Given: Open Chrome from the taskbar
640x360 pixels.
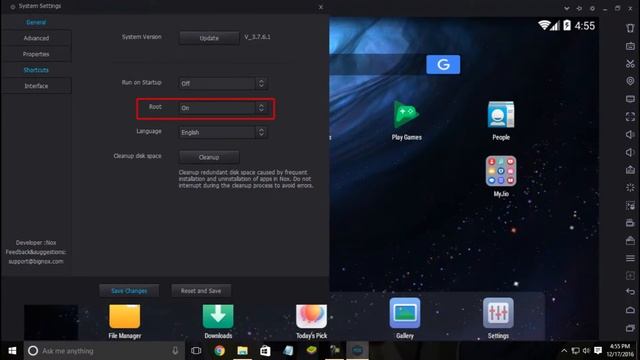Looking at the screenshot, I should pyautogui.click(x=219, y=351).
